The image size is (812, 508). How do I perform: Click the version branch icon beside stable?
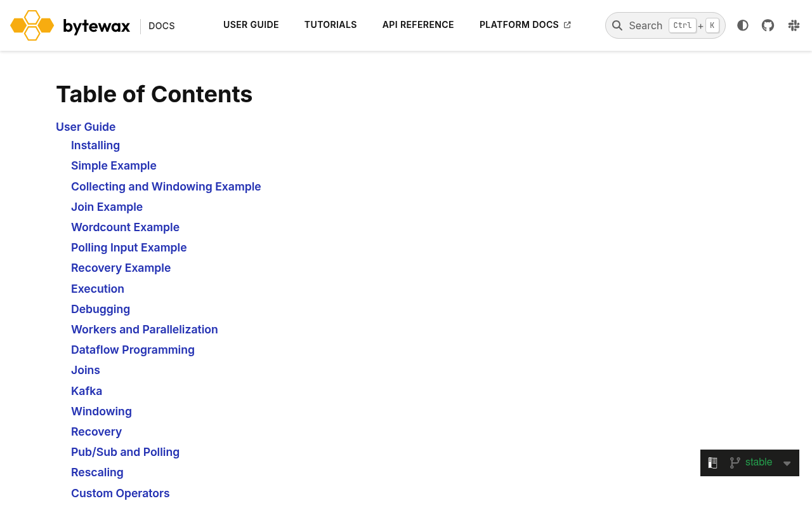735,463
